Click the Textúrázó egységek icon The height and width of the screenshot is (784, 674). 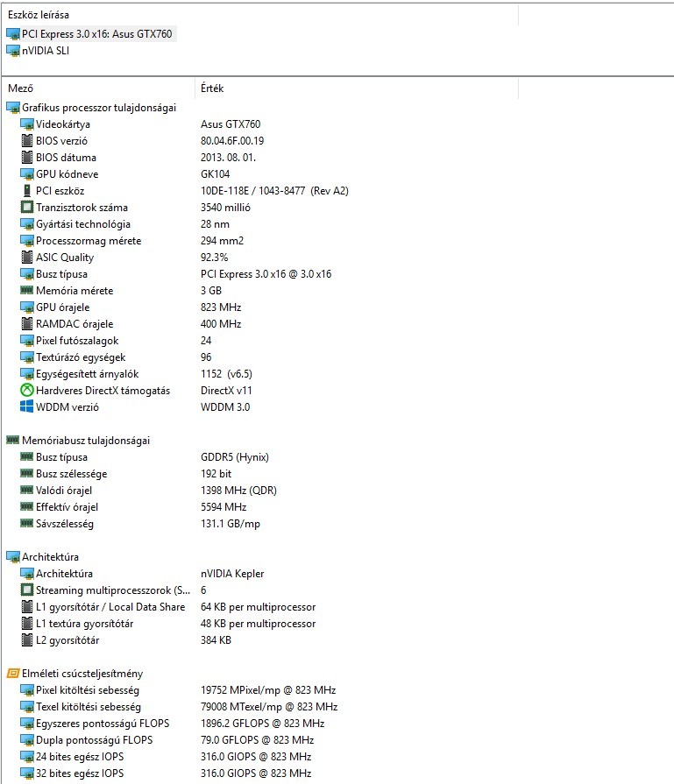[x=27, y=357]
